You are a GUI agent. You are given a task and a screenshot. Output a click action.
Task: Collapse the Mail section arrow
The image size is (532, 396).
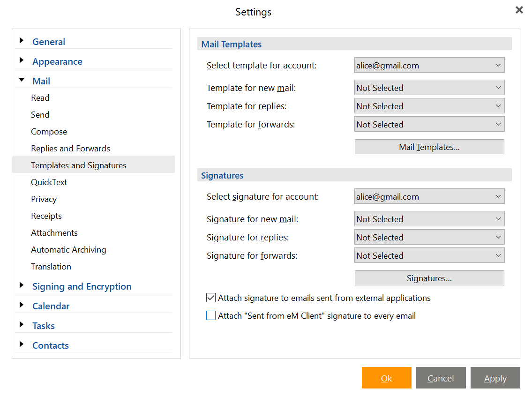click(22, 80)
